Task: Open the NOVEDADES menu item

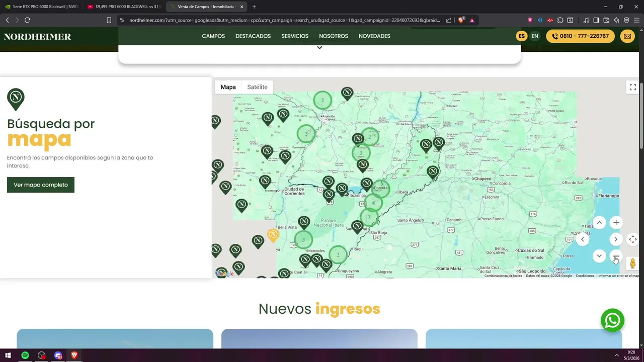Action: pos(374,36)
